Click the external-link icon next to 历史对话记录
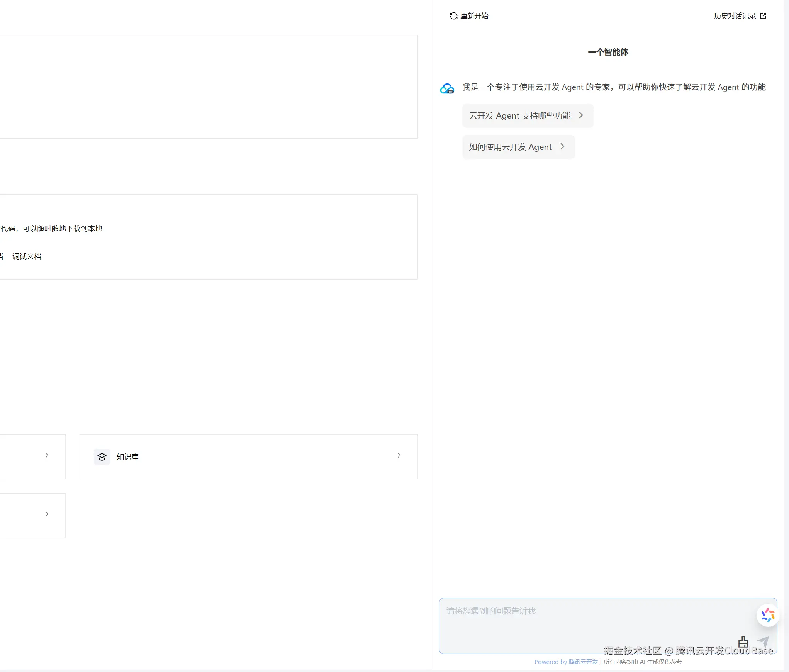Image resolution: width=789 pixels, height=672 pixels. (763, 16)
